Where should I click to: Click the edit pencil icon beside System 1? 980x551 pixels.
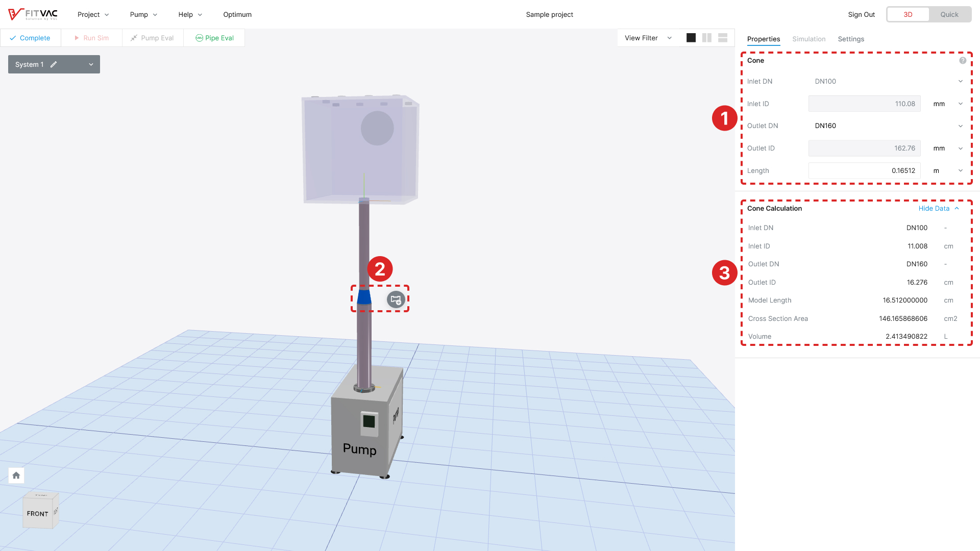[54, 64]
